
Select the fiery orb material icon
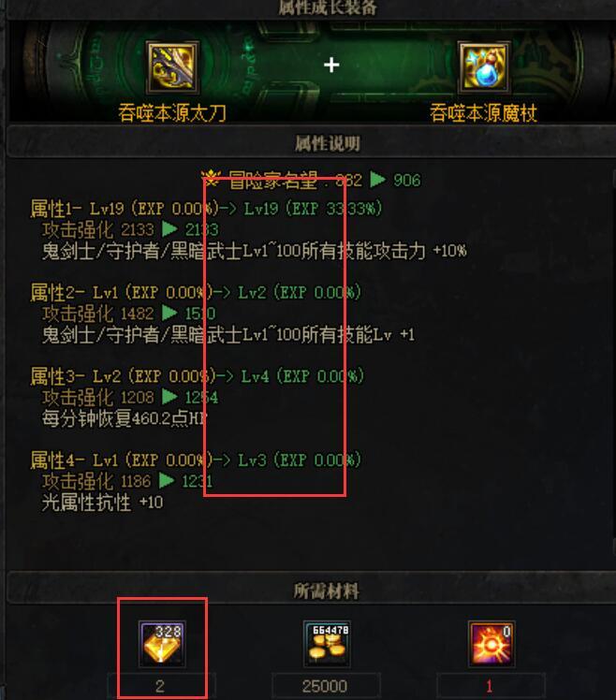point(491,644)
